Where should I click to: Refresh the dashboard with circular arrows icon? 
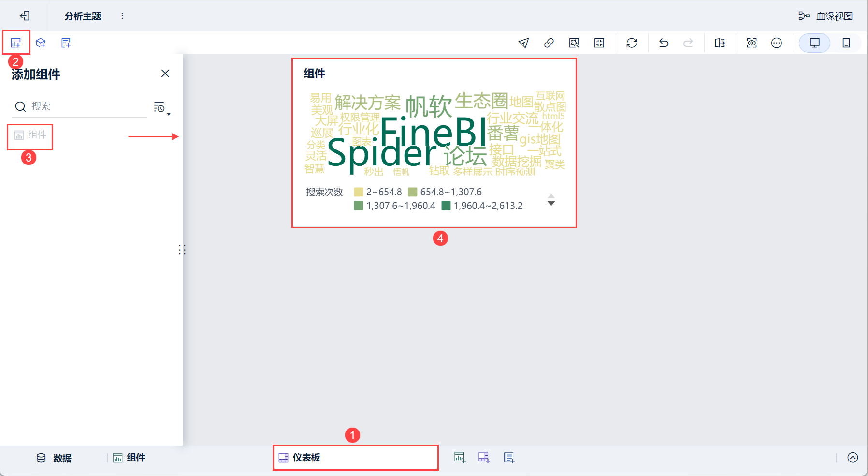(x=632, y=43)
